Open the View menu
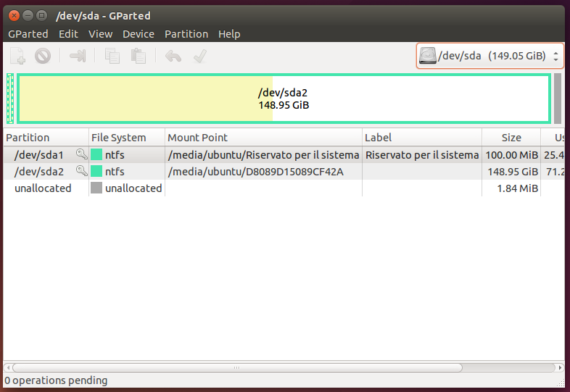Screen dimensions: 570x392 point(100,34)
